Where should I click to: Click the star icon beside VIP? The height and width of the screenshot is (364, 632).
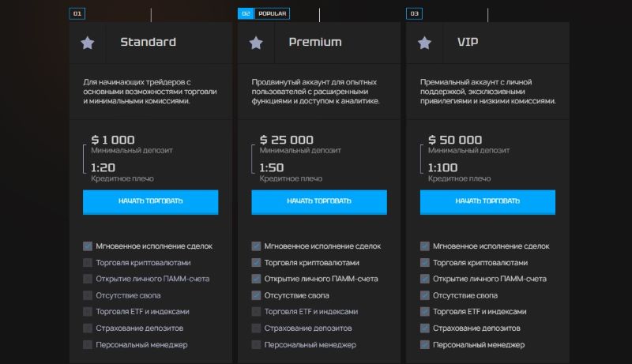tap(424, 43)
